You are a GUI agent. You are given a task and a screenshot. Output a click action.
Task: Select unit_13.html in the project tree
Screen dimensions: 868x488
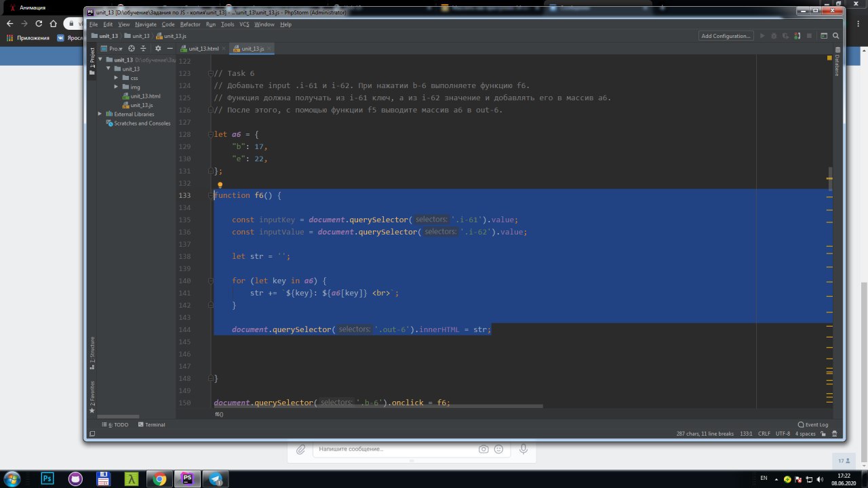pyautogui.click(x=141, y=96)
